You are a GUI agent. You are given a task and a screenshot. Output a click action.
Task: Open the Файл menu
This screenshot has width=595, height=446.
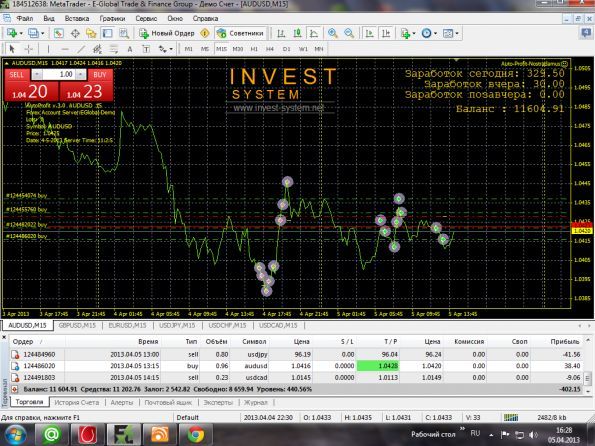(25, 18)
